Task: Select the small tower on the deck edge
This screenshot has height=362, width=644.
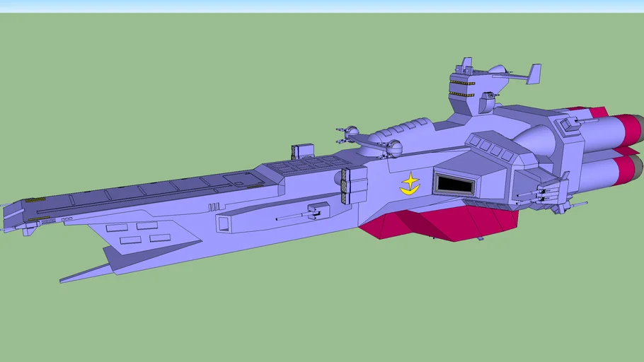Action: (x=302, y=151)
